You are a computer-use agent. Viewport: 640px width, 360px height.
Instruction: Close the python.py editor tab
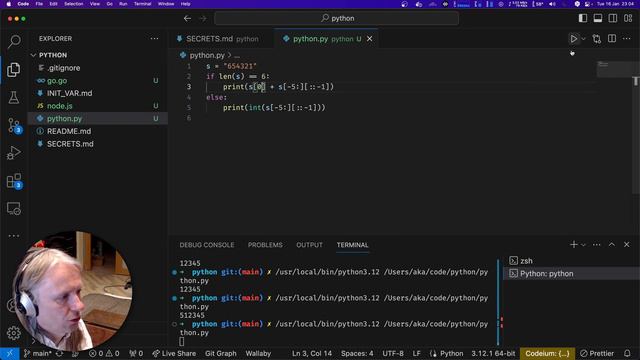369,39
